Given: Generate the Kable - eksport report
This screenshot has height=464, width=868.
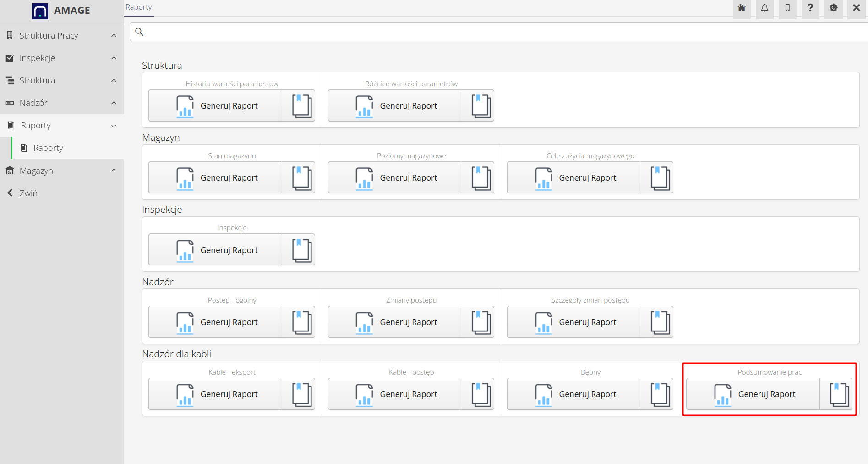Looking at the screenshot, I should click(215, 394).
